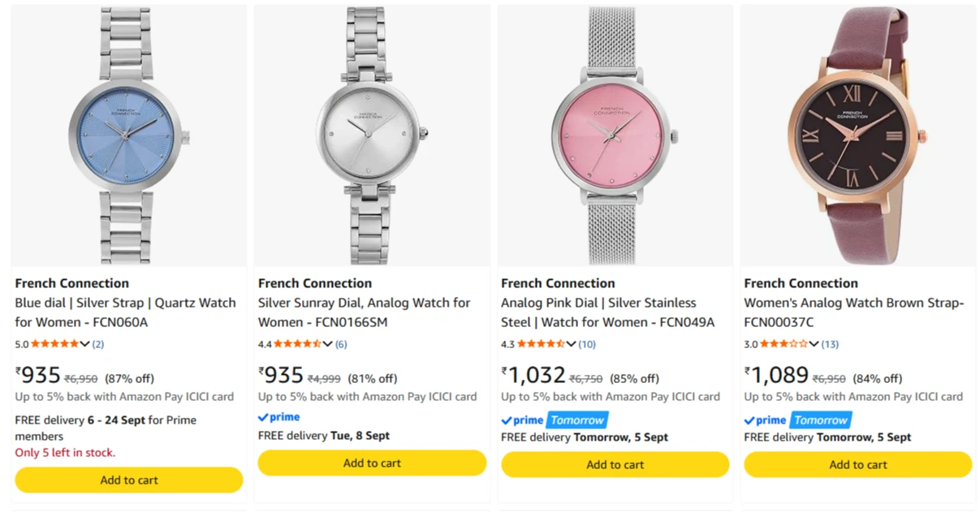The width and height of the screenshot is (980, 512).
Task: Open the blue dial watch image
Action: click(x=129, y=136)
